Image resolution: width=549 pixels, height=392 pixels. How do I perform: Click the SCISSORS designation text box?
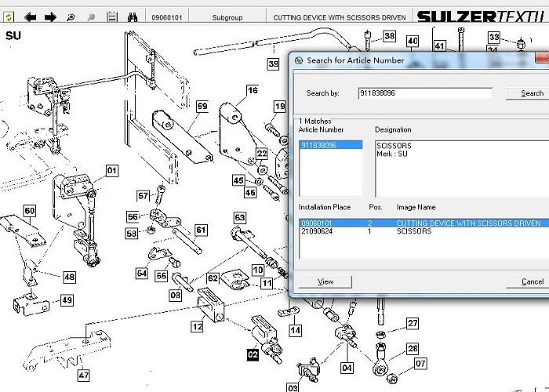(x=462, y=169)
